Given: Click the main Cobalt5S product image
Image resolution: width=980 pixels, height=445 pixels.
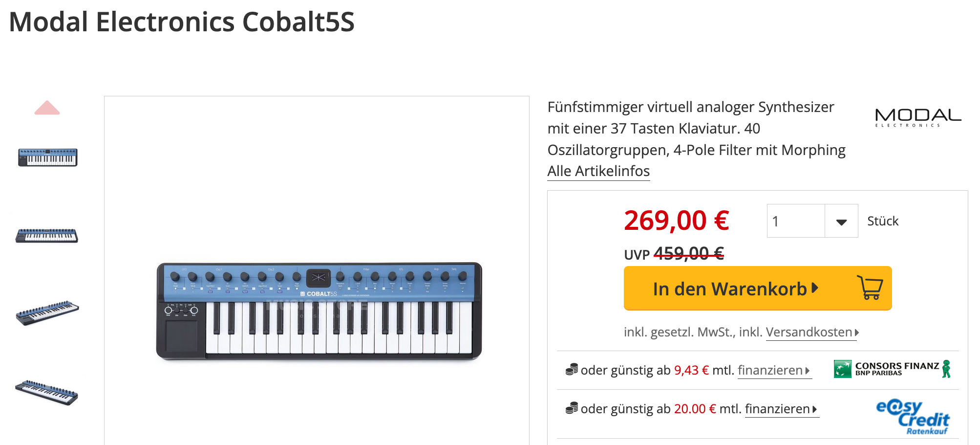Looking at the screenshot, I should pos(319,311).
